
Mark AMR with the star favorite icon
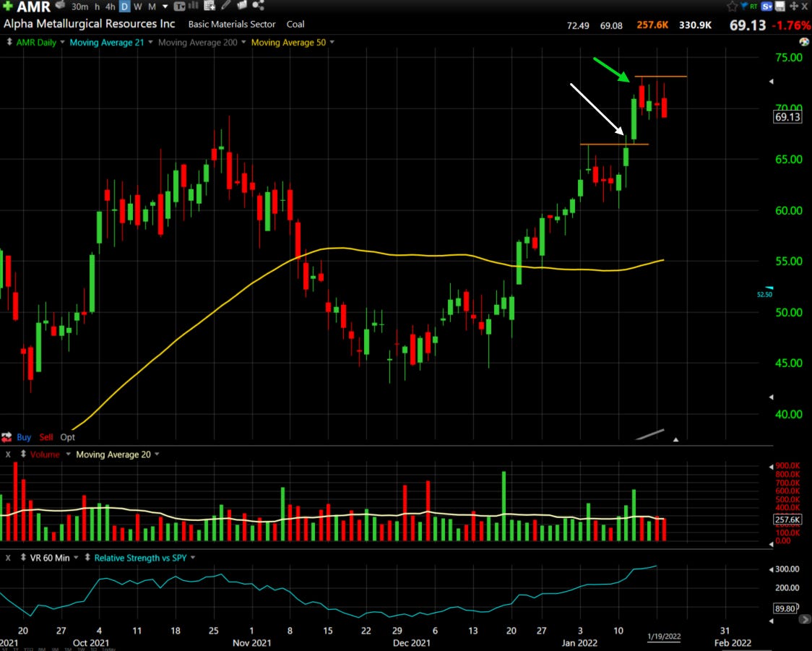pos(732,7)
